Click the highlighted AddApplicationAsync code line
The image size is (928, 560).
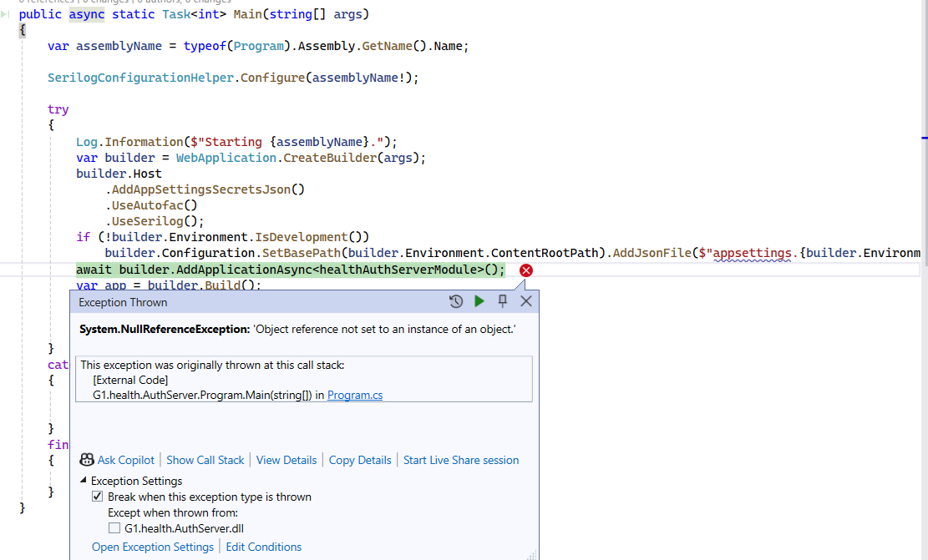click(x=291, y=270)
